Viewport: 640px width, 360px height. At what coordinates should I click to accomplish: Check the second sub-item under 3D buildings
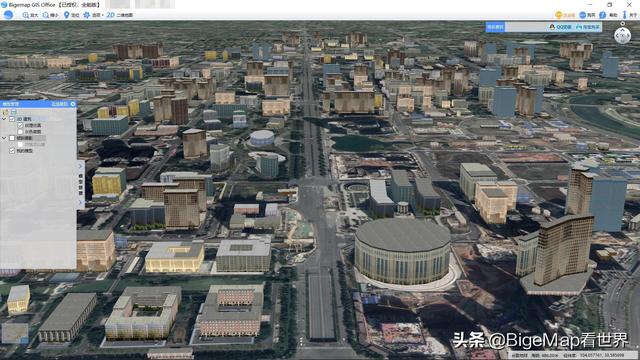pyautogui.click(x=20, y=132)
